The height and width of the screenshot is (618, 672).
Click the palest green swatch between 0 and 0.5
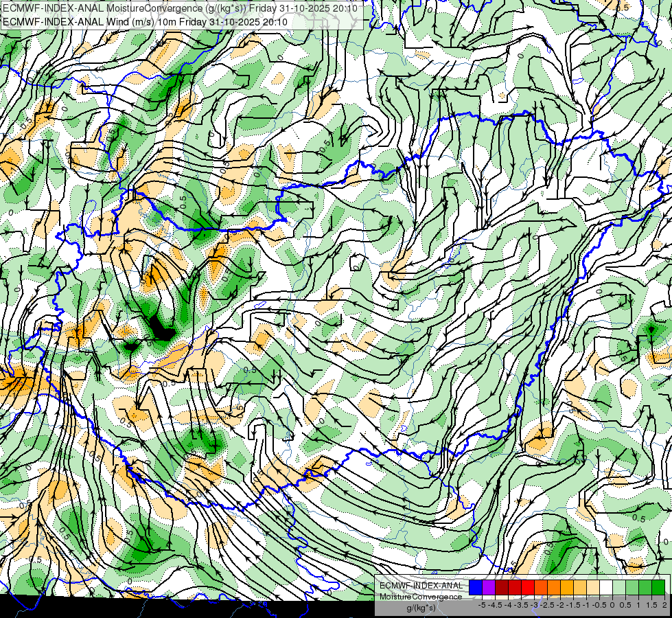tap(619, 587)
